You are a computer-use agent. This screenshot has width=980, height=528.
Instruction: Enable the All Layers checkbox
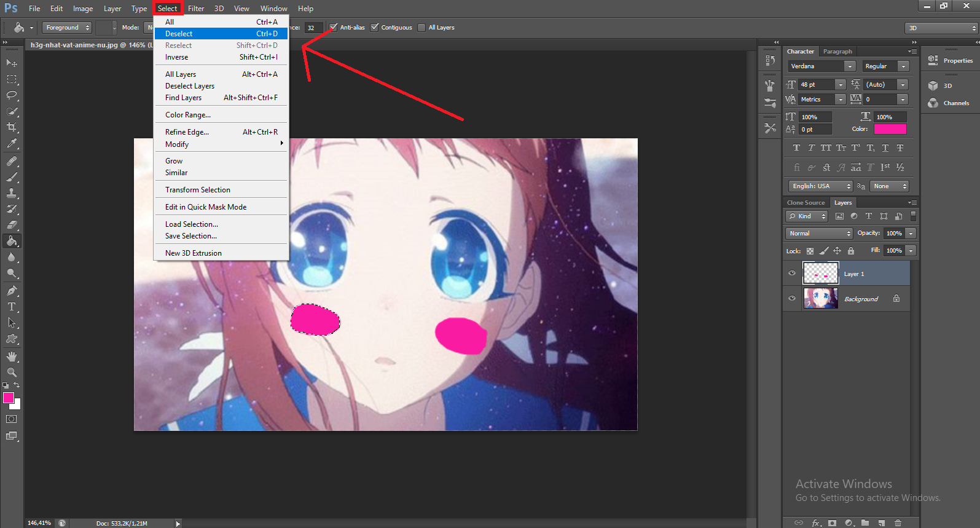(x=421, y=28)
